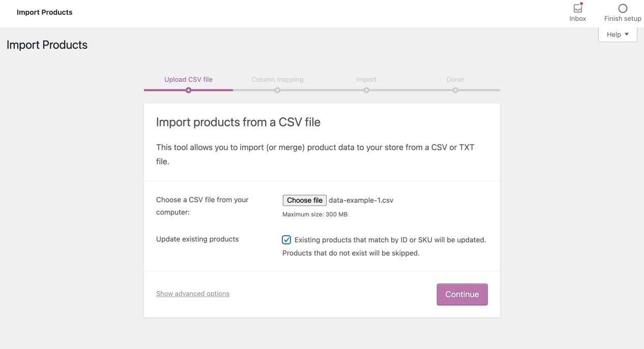Select the Column mapping step label
The height and width of the screenshot is (349, 644).
pyautogui.click(x=277, y=79)
